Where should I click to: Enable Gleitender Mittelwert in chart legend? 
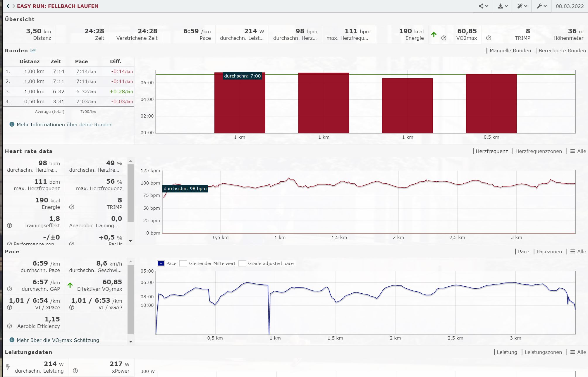click(x=183, y=263)
